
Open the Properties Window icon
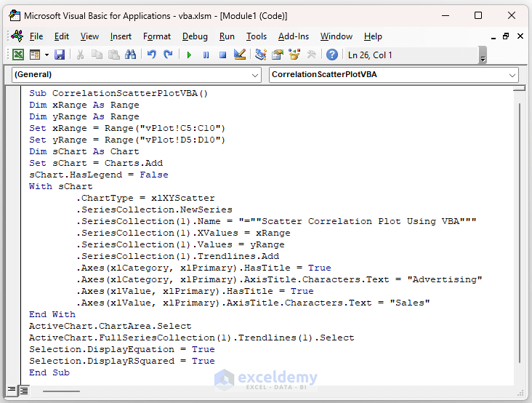pyautogui.click(x=278, y=55)
